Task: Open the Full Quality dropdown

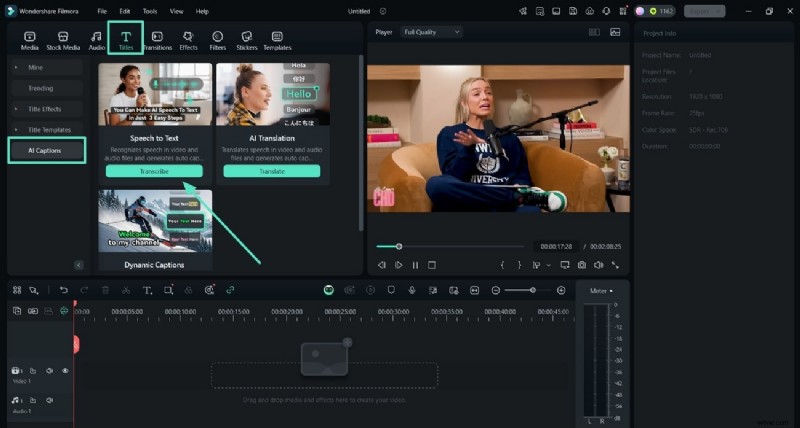Action: coord(431,32)
